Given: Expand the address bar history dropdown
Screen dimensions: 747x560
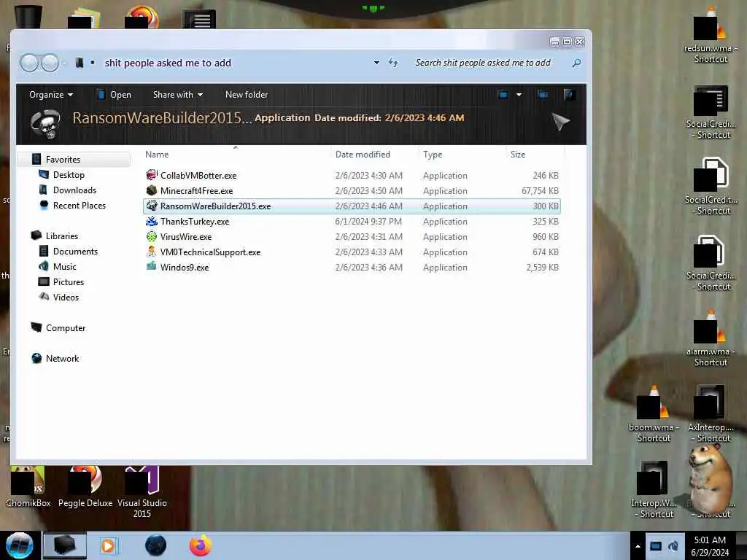Looking at the screenshot, I should [376, 63].
